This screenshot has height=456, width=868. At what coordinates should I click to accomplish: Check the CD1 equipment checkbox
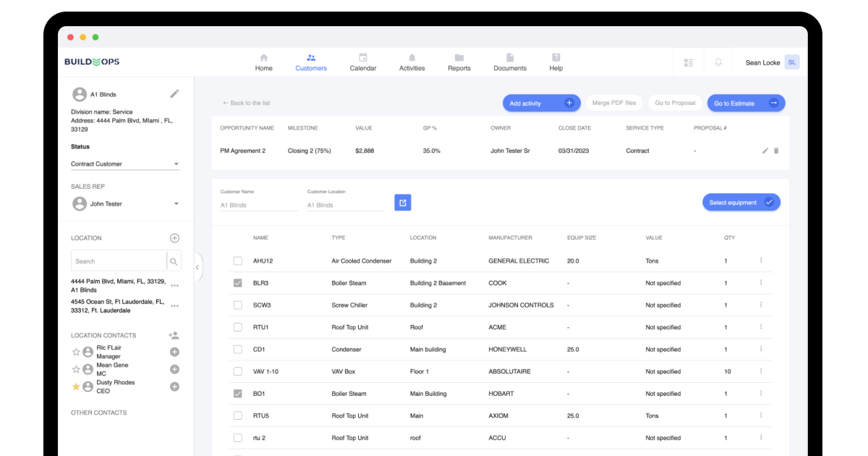click(238, 349)
